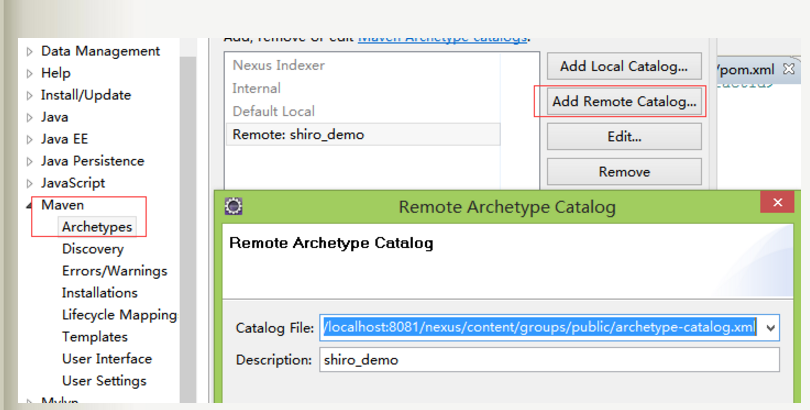Click the dialog's Eclipse icon in title bar
Image resolution: width=810 pixels, height=410 pixels.
pyautogui.click(x=233, y=206)
